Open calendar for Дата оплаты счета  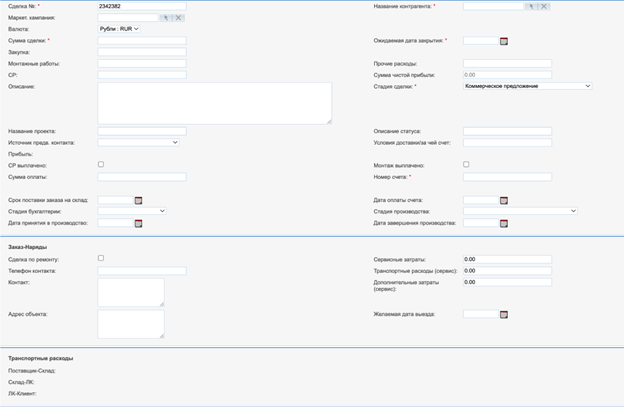click(x=504, y=200)
